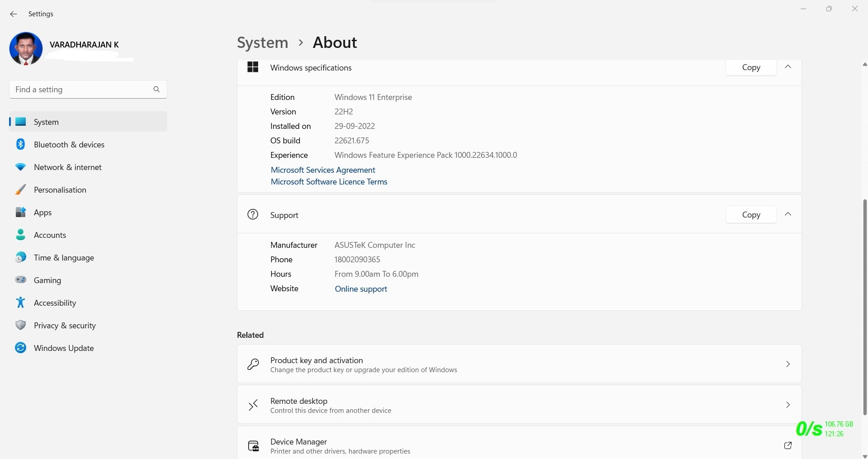Select the Windows 11 Enterprise edition text

point(373,97)
